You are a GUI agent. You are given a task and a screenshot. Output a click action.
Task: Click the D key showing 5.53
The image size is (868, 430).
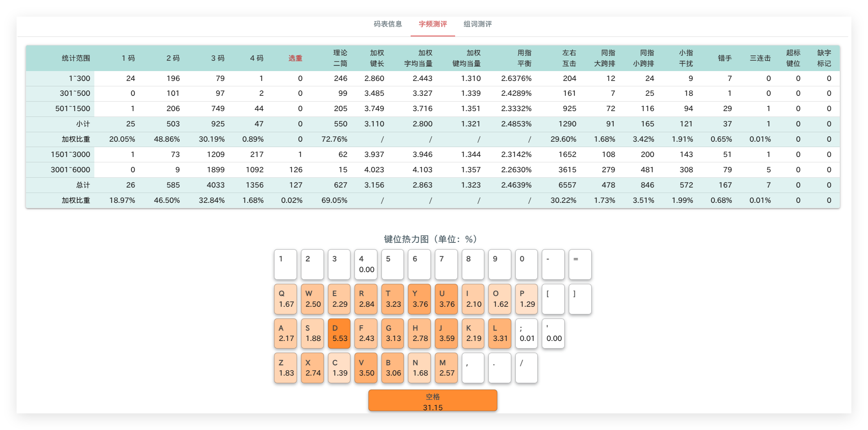(339, 334)
